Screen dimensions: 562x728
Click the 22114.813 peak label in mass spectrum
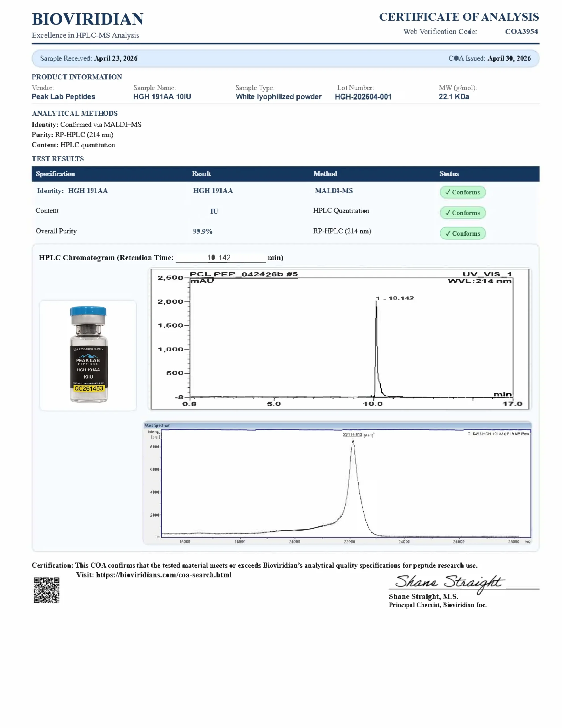[x=353, y=435]
